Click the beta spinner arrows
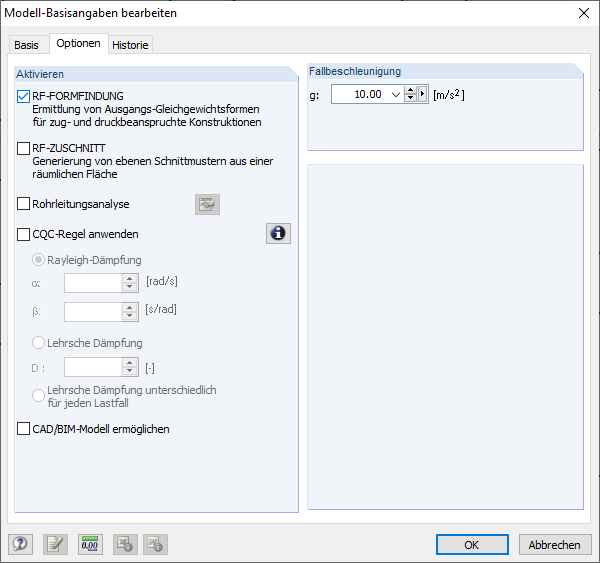The height and width of the screenshot is (563, 600). coord(130,312)
